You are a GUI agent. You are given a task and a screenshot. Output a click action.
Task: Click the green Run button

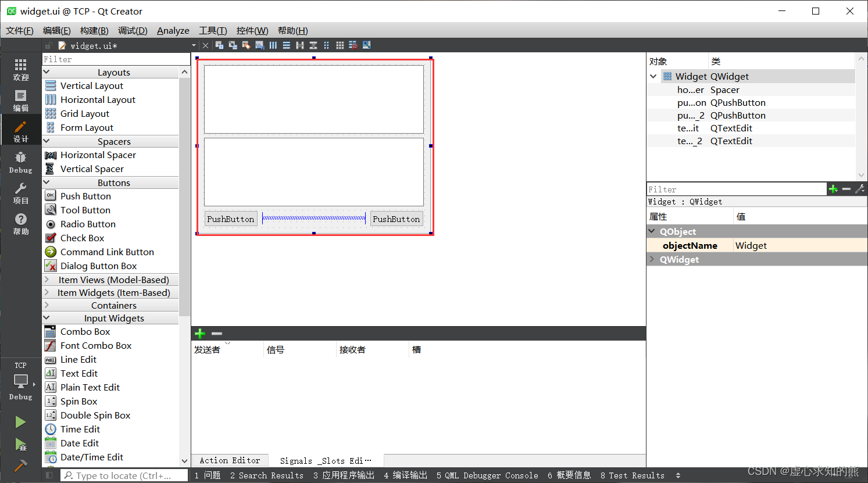(20, 421)
